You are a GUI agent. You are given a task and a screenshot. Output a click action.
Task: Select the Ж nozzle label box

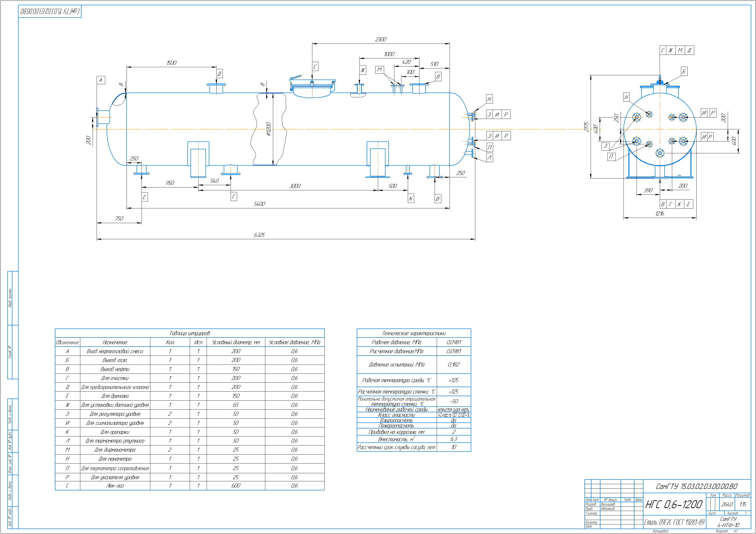tap(362, 70)
